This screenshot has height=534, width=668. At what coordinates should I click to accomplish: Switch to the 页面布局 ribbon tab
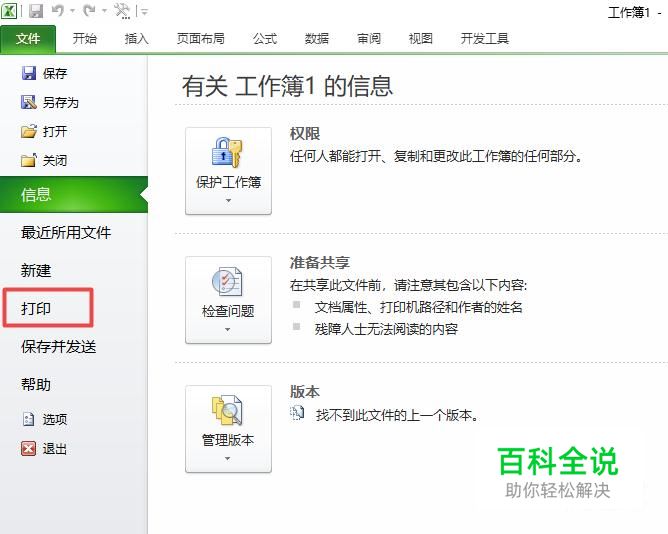pos(201,39)
